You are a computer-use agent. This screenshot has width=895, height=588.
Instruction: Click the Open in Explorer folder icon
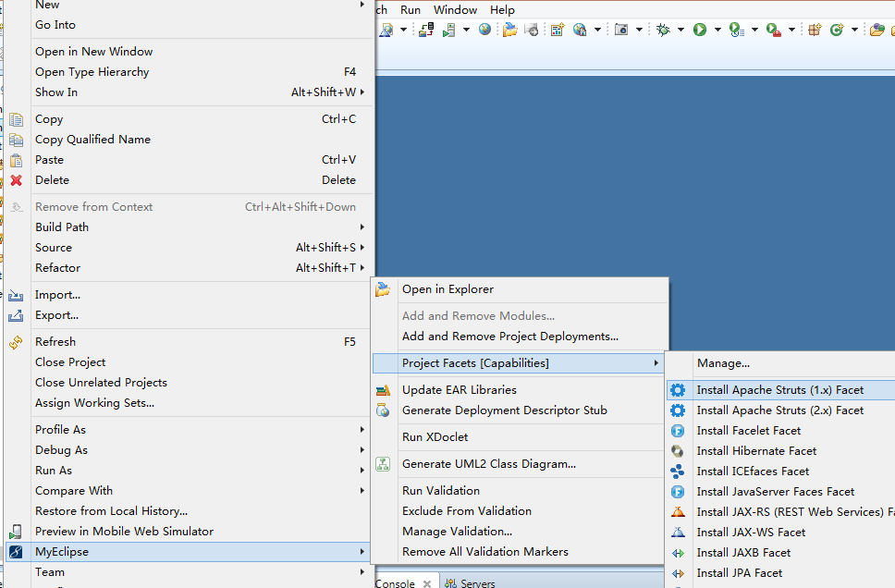click(383, 289)
